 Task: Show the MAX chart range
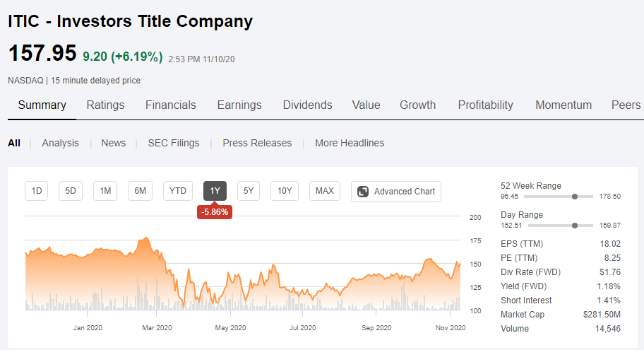pyautogui.click(x=324, y=191)
